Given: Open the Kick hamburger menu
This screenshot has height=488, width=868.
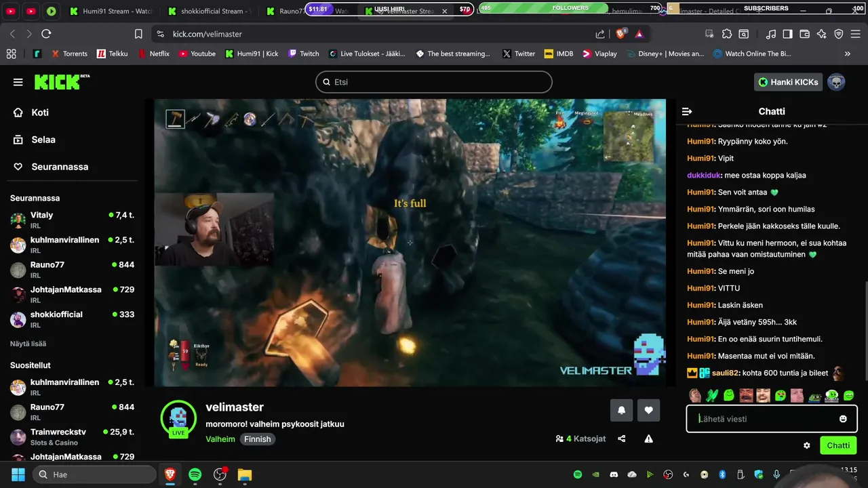Looking at the screenshot, I should [x=18, y=82].
